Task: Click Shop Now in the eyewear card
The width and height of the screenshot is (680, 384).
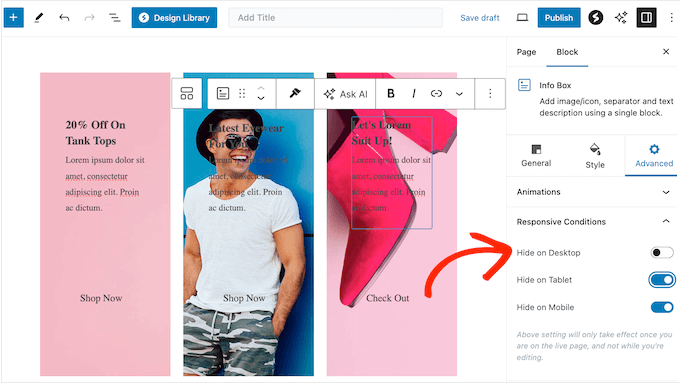Action: tap(244, 299)
